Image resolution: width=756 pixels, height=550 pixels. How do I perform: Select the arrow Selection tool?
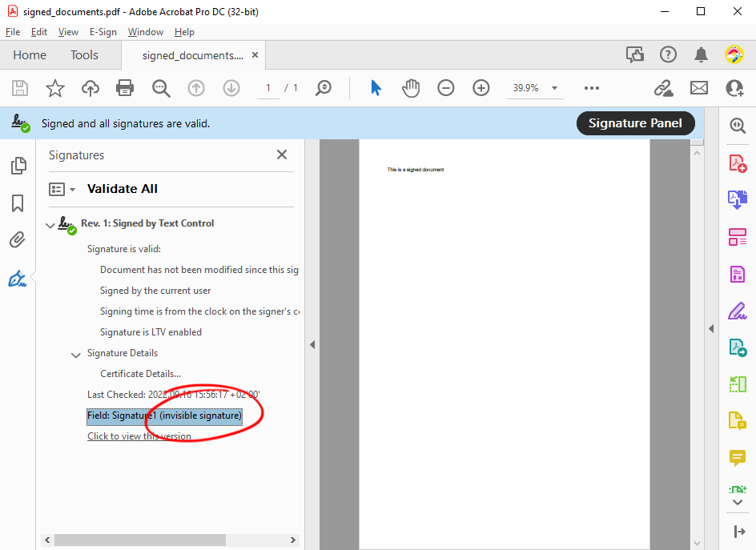pos(376,88)
